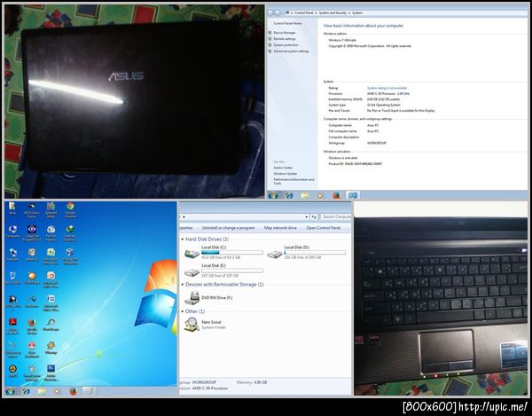The image size is (532, 416).
Task: Click Local Disk (D:) capacity bar
Action: coord(315,253)
